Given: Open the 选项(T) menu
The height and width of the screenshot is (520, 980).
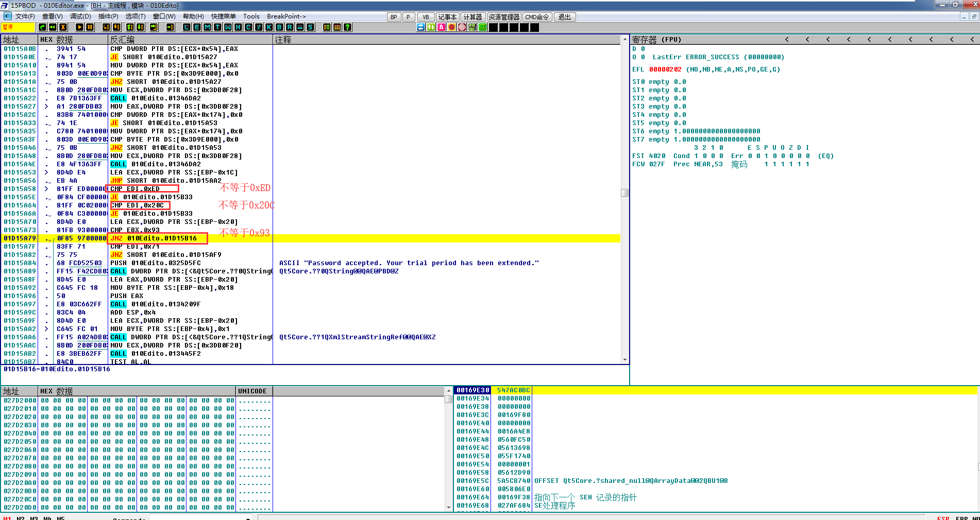Looking at the screenshot, I should [x=136, y=16].
